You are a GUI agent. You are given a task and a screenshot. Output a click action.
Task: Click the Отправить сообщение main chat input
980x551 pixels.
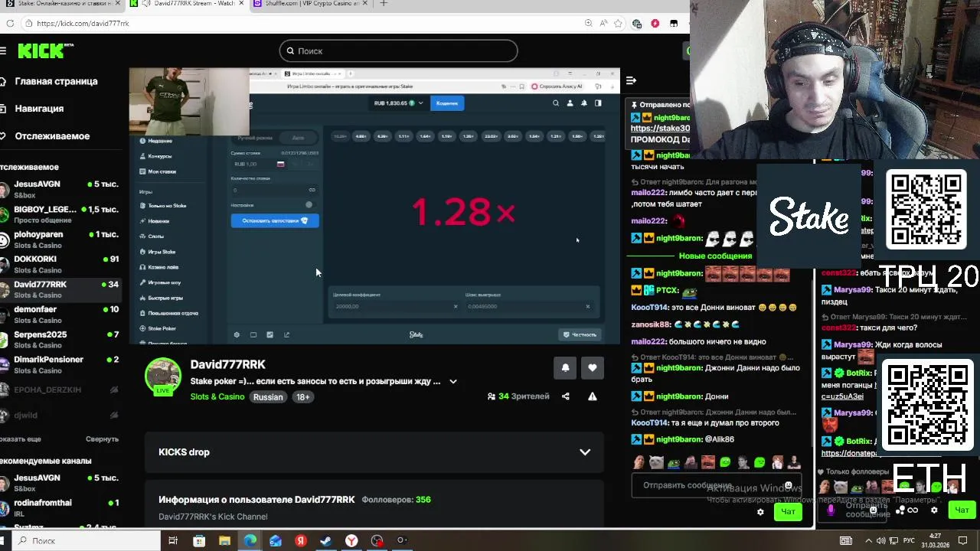click(x=716, y=485)
